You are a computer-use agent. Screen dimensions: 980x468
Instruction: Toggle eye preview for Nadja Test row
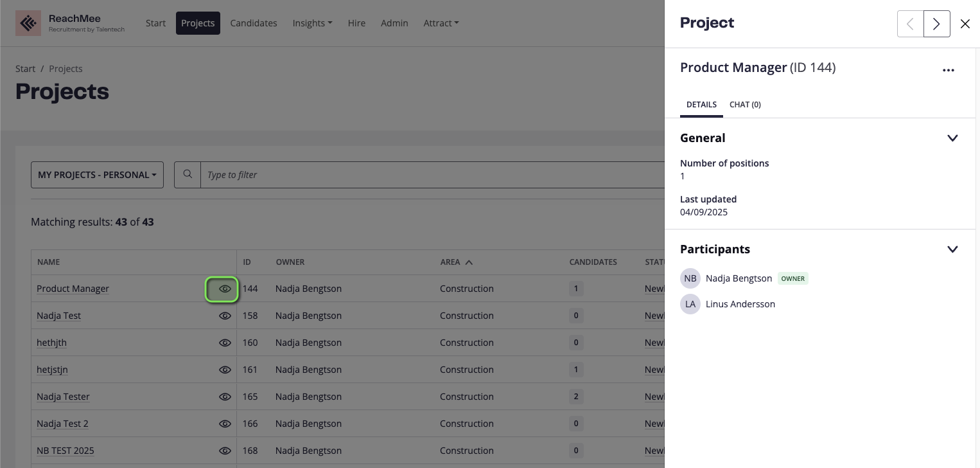click(225, 316)
